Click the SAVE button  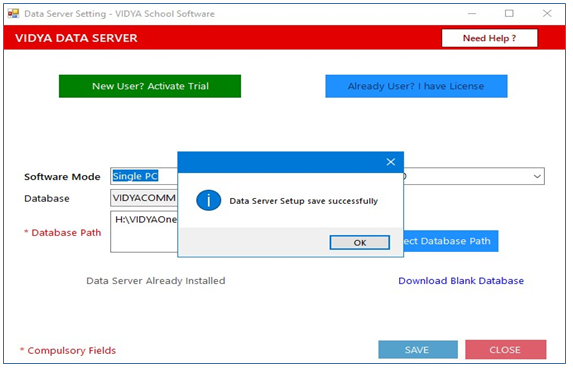(x=418, y=350)
